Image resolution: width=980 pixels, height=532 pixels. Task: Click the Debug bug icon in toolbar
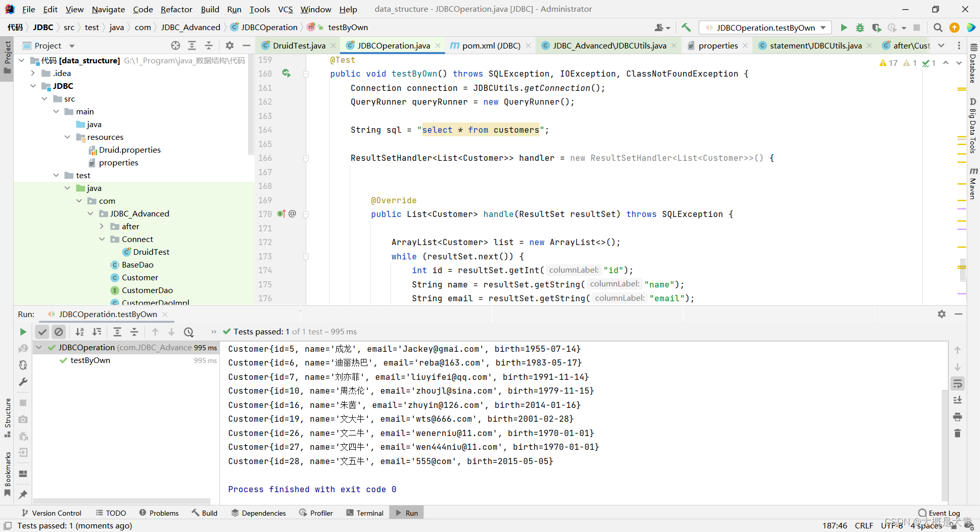click(x=860, y=28)
